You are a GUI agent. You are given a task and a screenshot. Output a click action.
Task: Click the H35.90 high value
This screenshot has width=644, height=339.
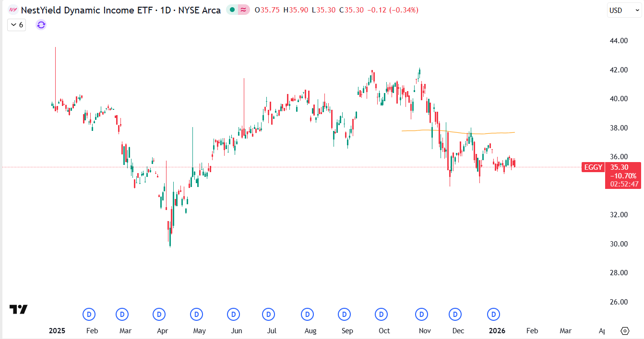coord(296,10)
